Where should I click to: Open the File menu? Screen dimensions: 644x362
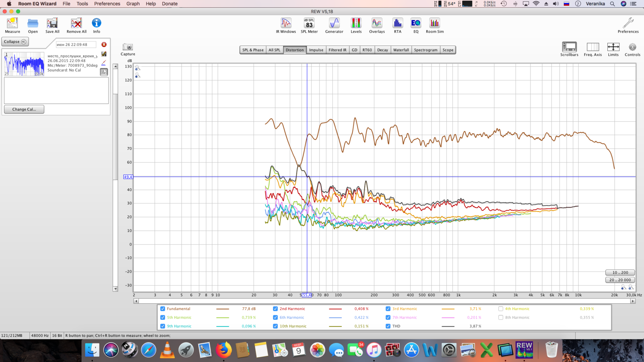[66, 4]
